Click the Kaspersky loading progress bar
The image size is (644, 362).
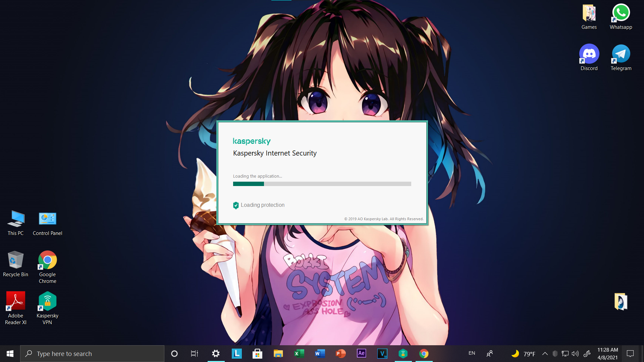coord(322,184)
